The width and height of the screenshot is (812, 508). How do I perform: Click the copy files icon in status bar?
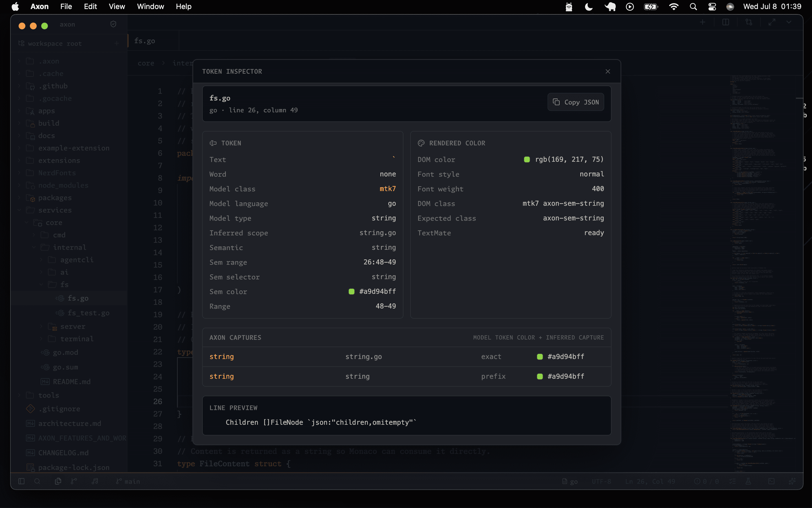pyautogui.click(x=58, y=481)
